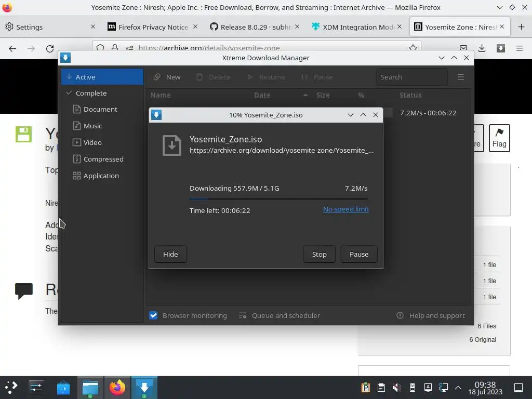Go back in Firefox
This screenshot has height=399, width=532.
click(12, 48)
